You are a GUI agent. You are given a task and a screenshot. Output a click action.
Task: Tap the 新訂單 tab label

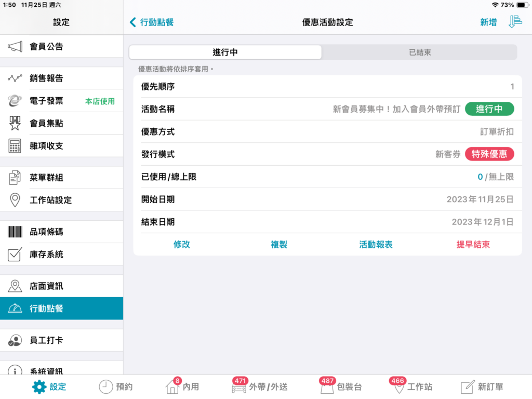[490, 387]
